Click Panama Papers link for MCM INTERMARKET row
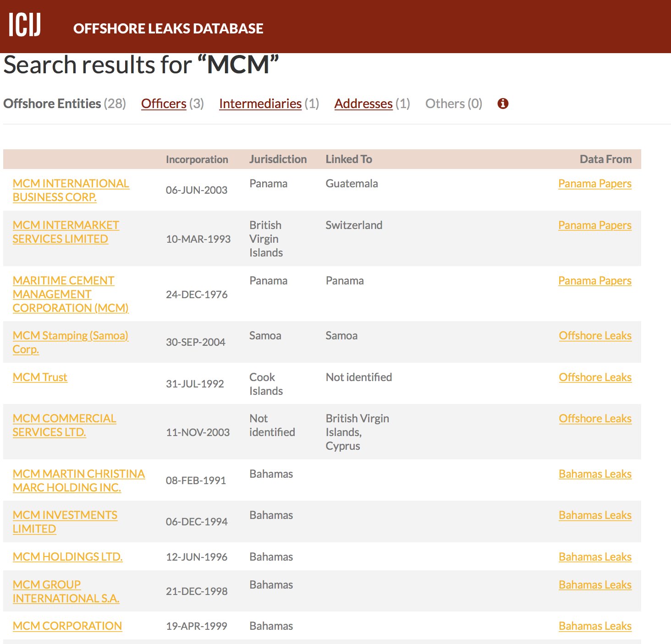Image resolution: width=671 pixels, height=644 pixels. 595,225
